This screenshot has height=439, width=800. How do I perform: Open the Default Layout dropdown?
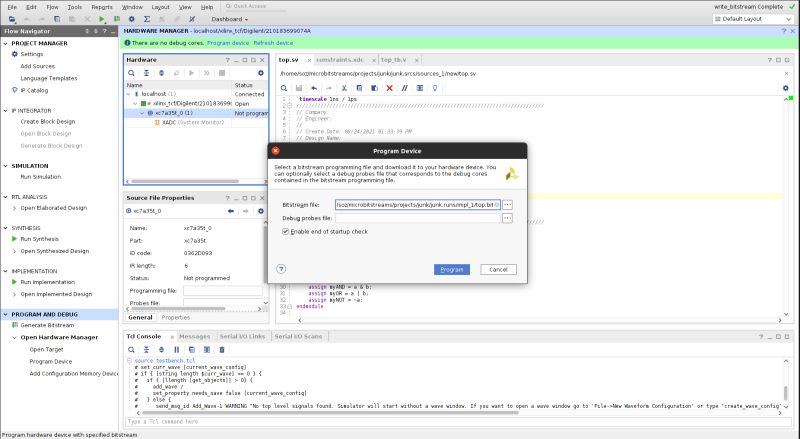753,19
